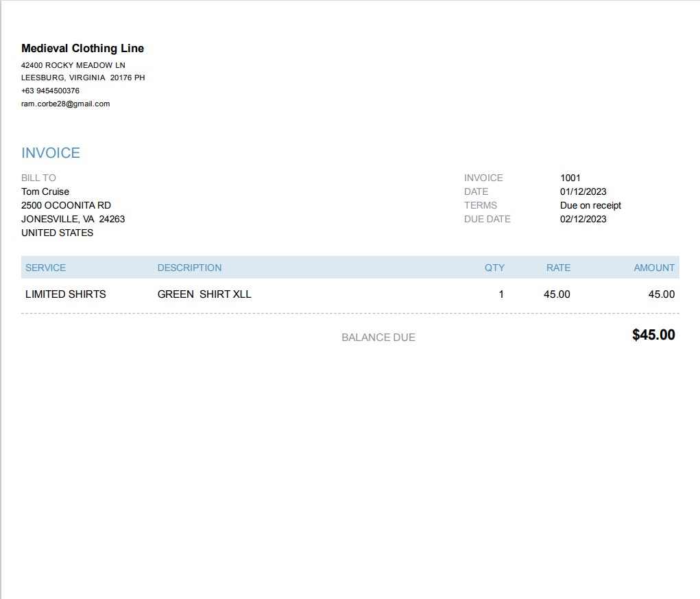
Task: Select the LIMITED SHIRTS service entry
Action: (x=66, y=294)
